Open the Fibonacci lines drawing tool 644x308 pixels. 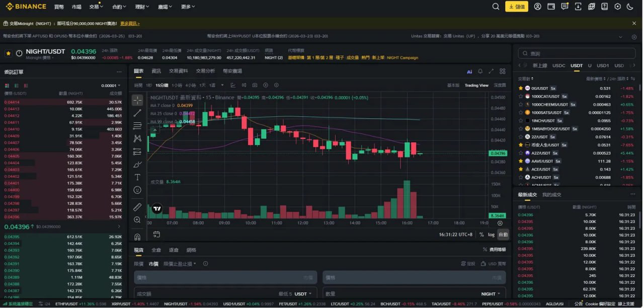(137, 125)
